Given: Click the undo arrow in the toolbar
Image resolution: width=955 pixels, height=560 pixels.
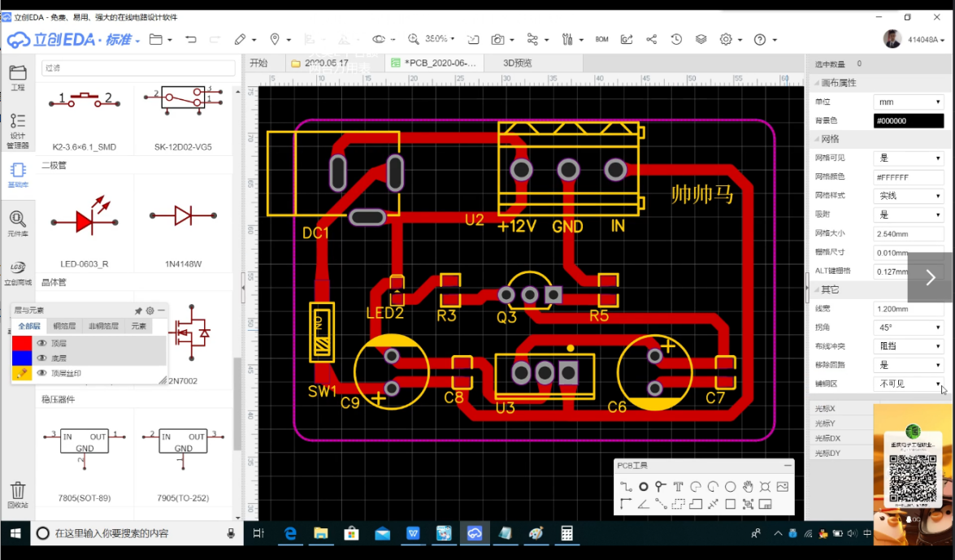Looking at the screenshot, I should pos(191,39).
